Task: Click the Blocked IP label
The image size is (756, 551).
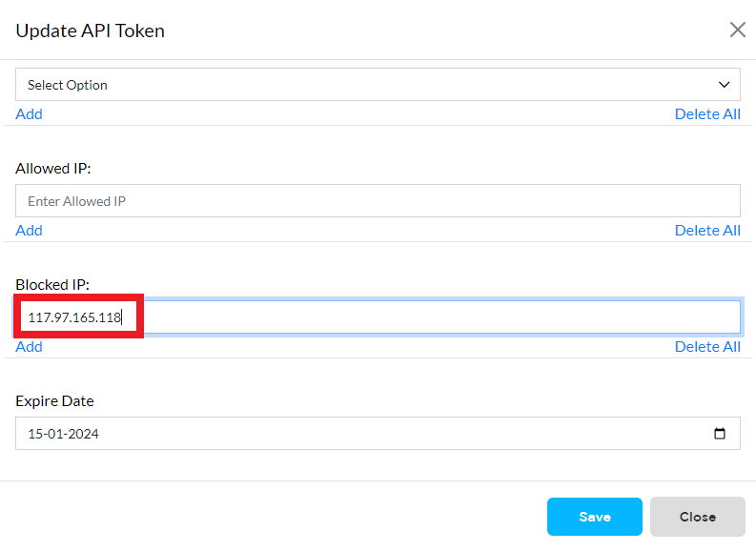Action: (x=52, y=284)
